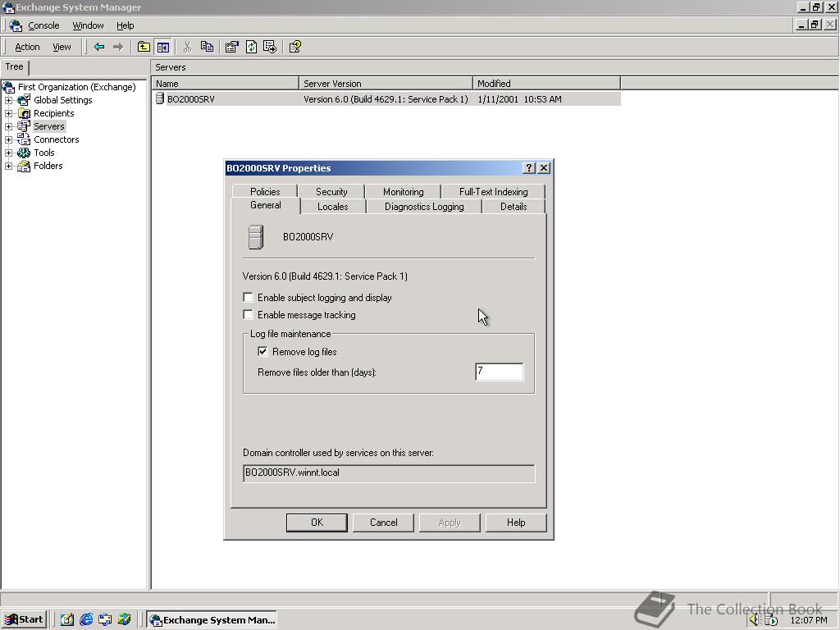Screen dimensions: 840x630
Task: Click the Connectors tree icon
Action: pyautogui.click(x=24, y=139)
